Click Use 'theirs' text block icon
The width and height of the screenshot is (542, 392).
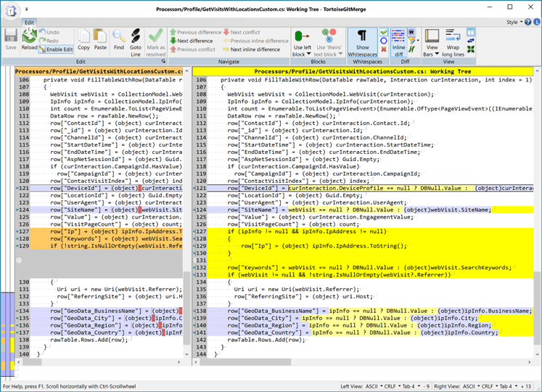(329, 36)
